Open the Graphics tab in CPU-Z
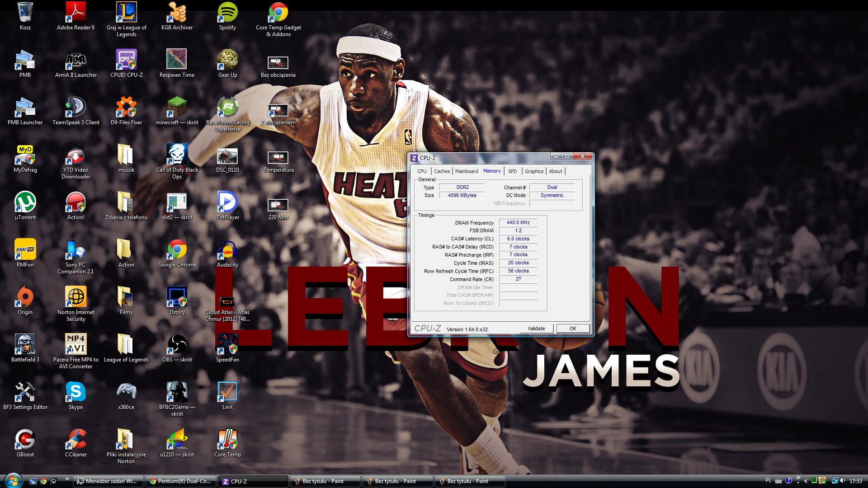Screen dimensions: 868x488 coord(534,171)
